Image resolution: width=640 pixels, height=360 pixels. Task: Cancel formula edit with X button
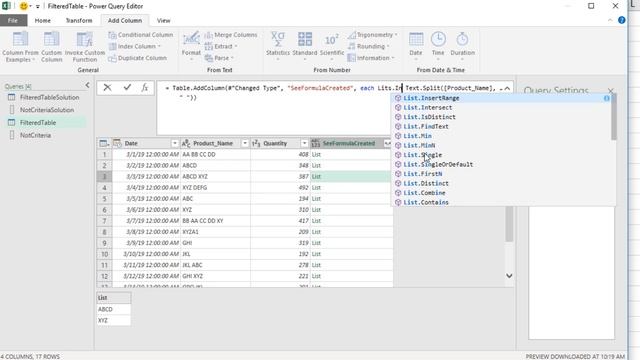[x=107, y=87]
